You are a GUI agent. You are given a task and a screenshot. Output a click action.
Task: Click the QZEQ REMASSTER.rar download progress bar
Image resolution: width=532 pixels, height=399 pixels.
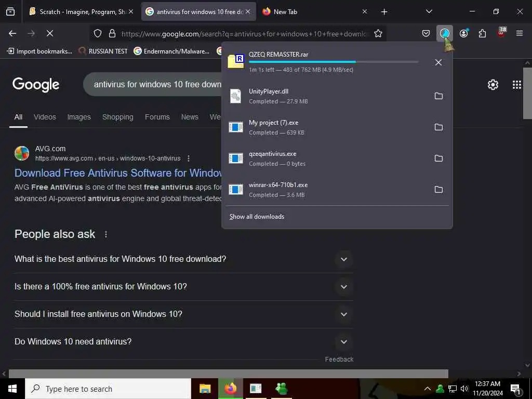[x=334, y=62]
